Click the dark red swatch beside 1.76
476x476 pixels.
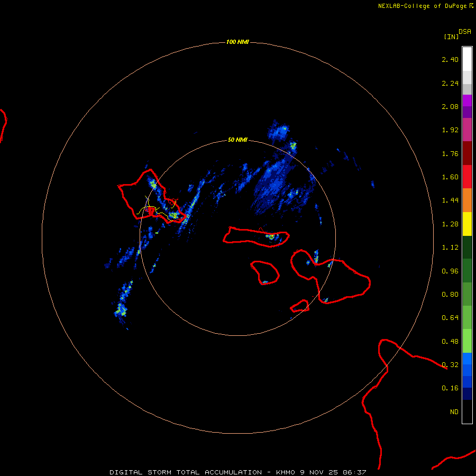(467, 153)
